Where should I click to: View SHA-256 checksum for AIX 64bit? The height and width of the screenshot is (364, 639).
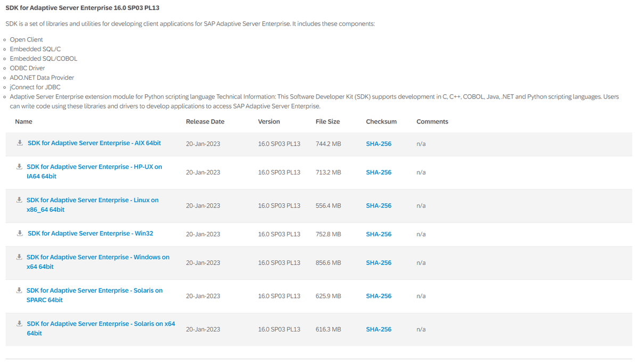pos(379,144)
